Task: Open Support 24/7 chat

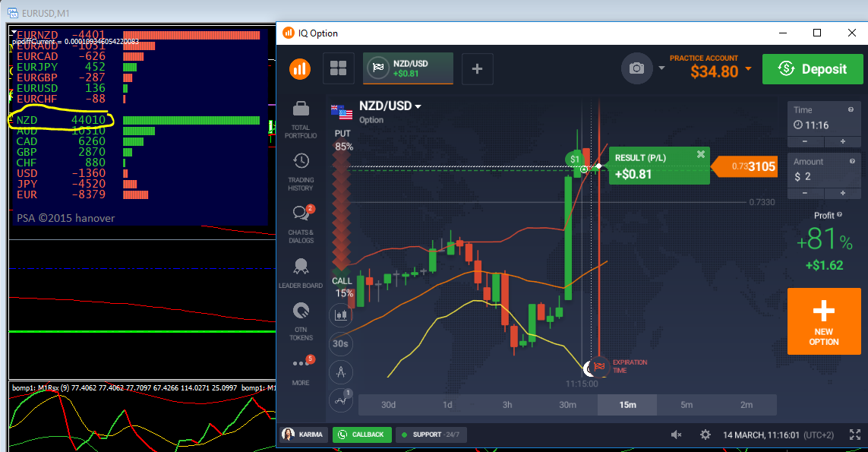Action: pyautogui.click(x=431, y=435)
